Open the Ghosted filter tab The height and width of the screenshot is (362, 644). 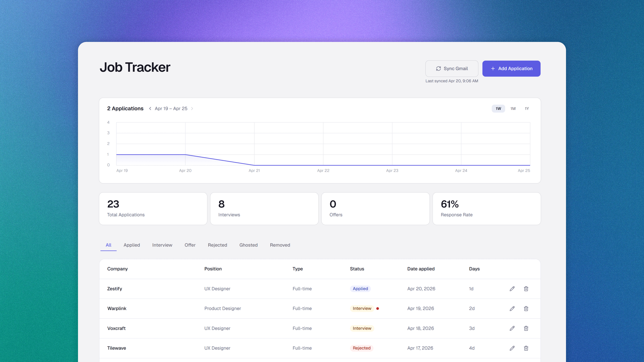(248, 245)
